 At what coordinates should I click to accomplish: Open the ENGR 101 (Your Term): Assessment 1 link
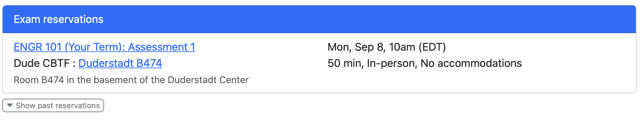pos(104,47)
